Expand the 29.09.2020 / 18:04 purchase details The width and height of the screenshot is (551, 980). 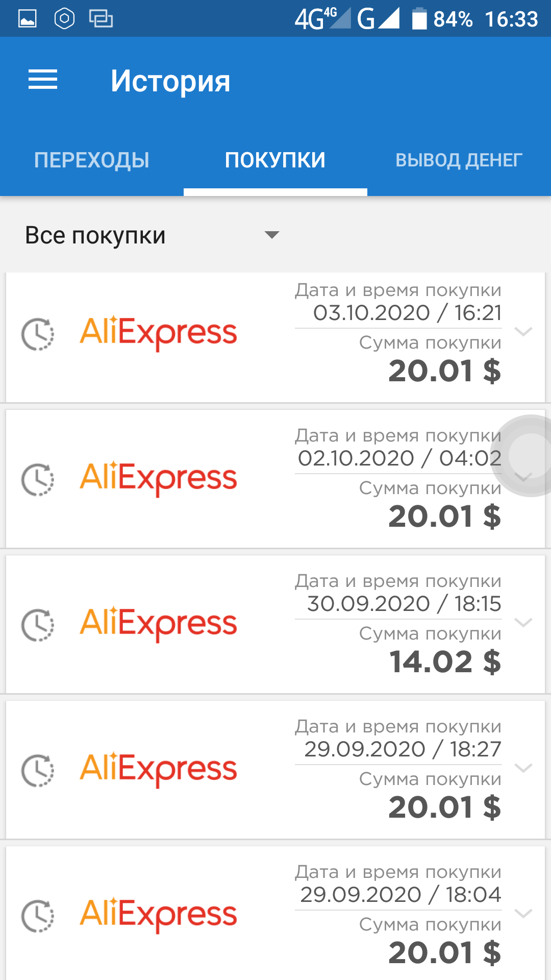[x=523, y=914]
